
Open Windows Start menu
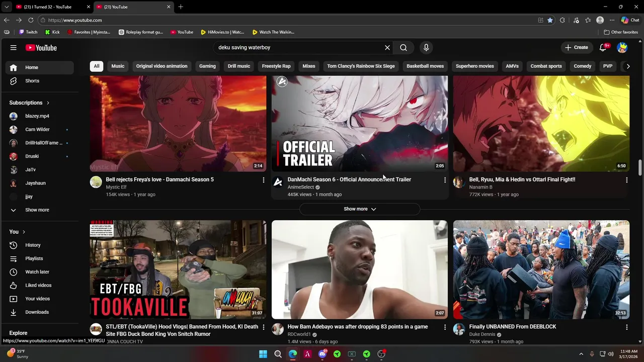click(263, 354)
